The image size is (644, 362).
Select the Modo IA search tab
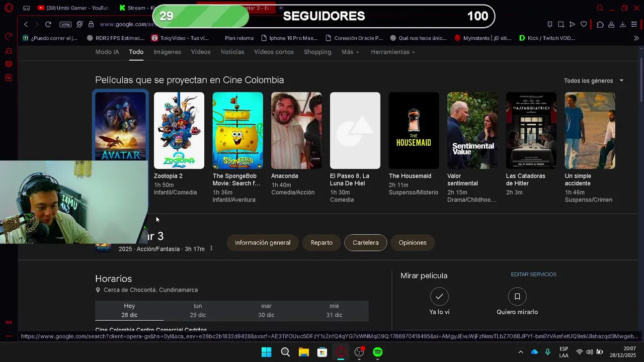[x=107, y=52]
